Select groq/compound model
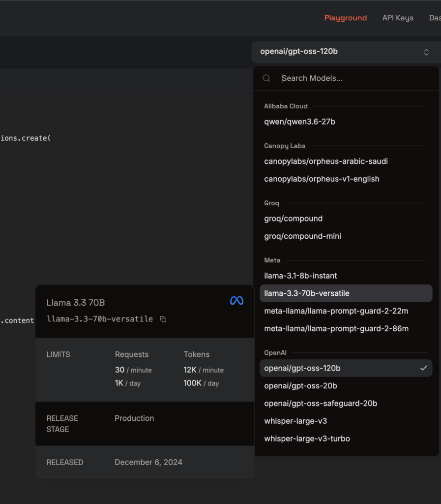Image resolution: width=441 pixels, height=504 pixels. tap(346, 219)
